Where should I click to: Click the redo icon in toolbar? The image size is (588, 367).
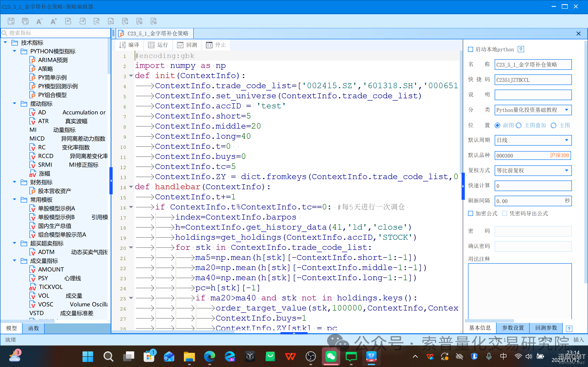[82, 21]
